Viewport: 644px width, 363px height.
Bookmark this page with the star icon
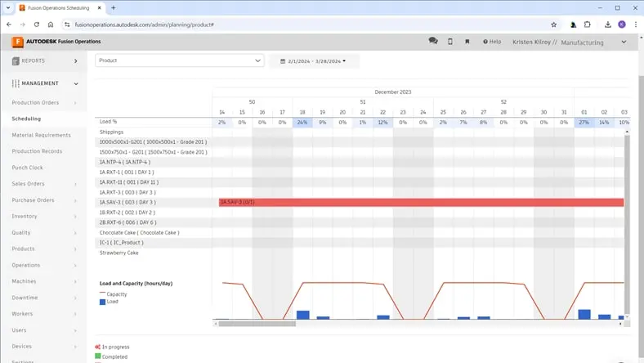tap(553, 25)
